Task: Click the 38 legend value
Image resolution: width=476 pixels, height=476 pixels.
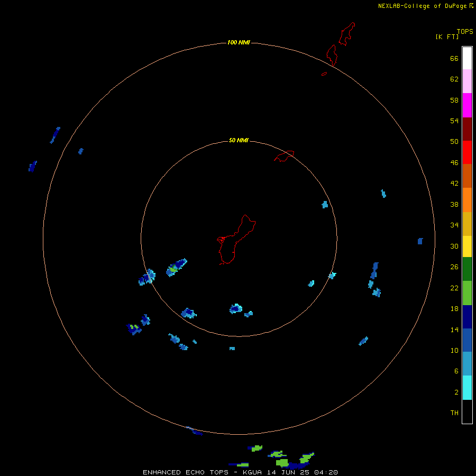Action: point(454,204)
